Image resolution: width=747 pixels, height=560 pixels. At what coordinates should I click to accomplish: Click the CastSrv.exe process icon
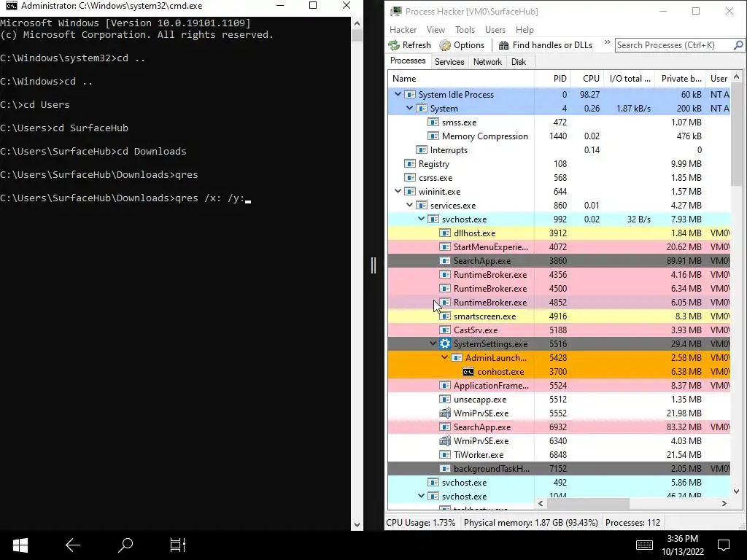point(445,330)
